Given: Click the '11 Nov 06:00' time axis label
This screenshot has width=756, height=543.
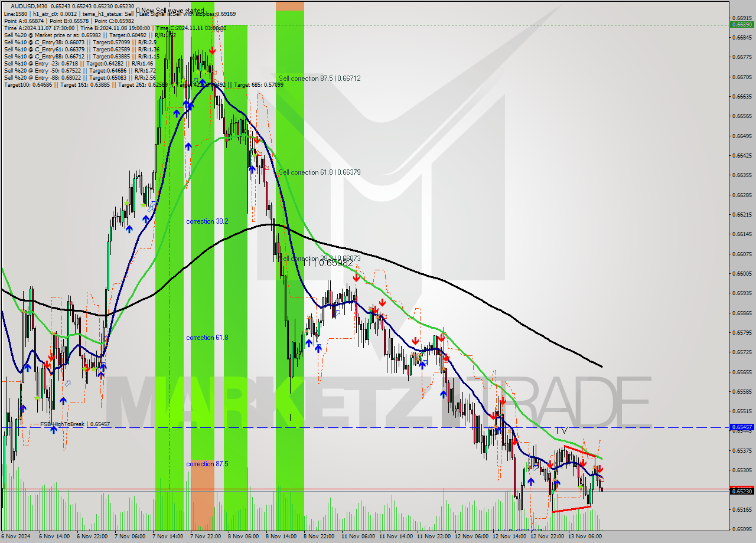Looking at the screenshot, I should [x=357, y=537].
